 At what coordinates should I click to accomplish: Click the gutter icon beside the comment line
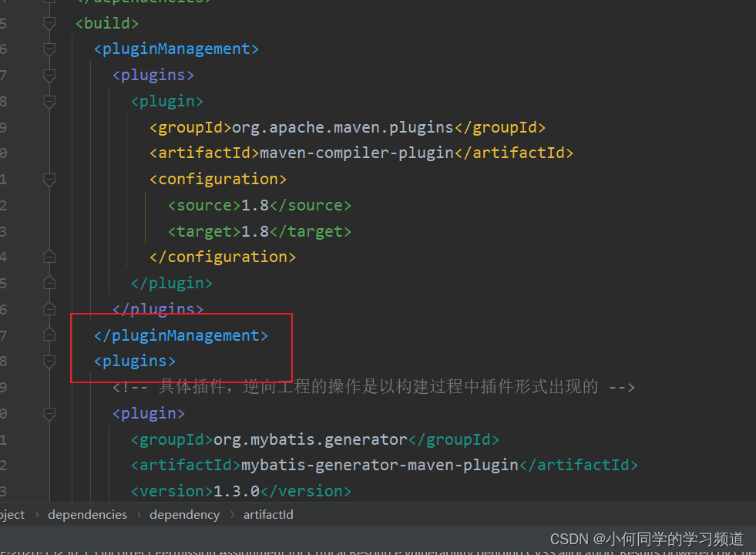tap(49, 385)
